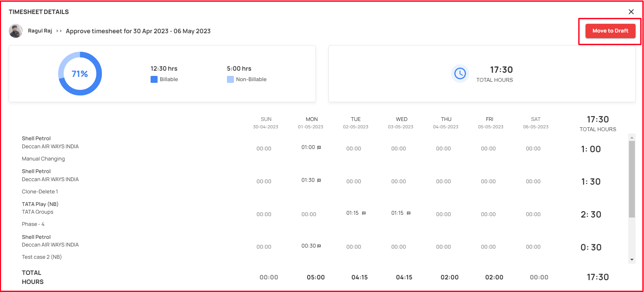Image resolution: width=644 pixels, height=292 pixels.
Task: Click the TATA Play (NB) project name
Action: (x=40, y=204)
